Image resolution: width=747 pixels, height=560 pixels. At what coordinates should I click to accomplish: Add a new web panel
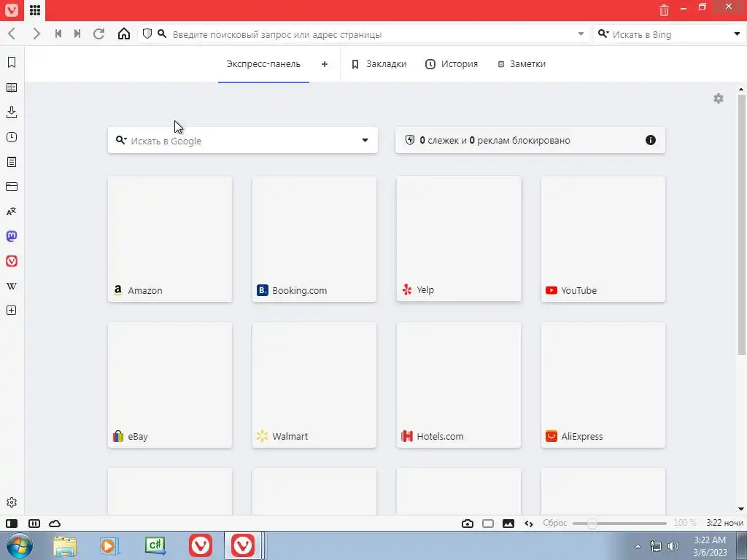12,311
